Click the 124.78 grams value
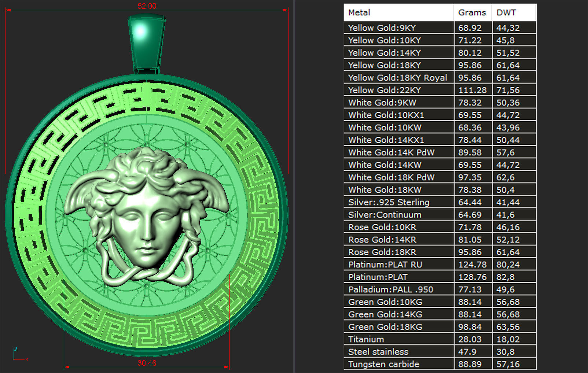 coord(472,265)
